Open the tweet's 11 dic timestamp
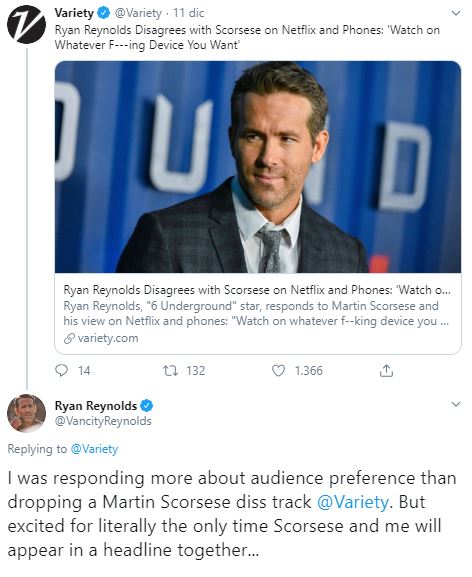The image size is (472, 577). click(188, 13)
